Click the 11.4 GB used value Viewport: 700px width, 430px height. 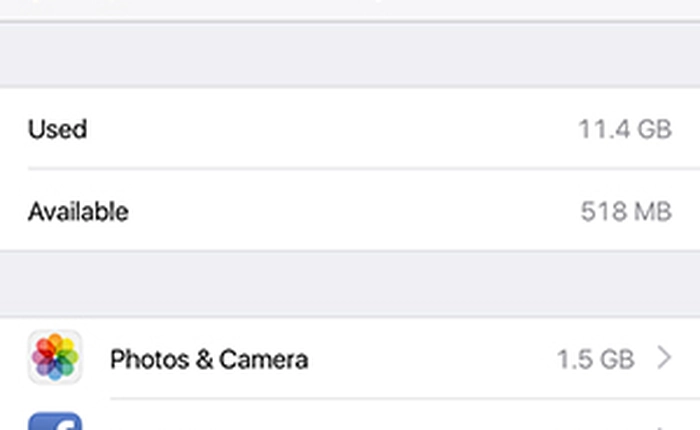pos(624,129)
